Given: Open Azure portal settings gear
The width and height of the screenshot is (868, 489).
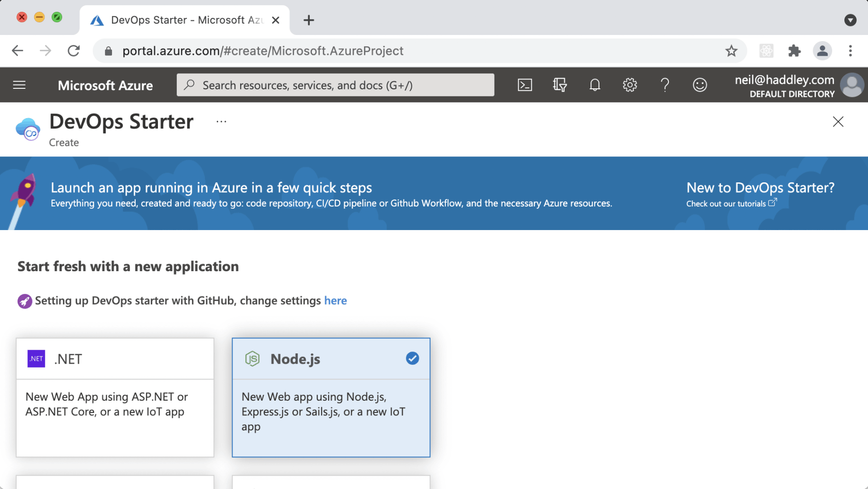Looking at the screenshot, I should [x=630, y=85].
